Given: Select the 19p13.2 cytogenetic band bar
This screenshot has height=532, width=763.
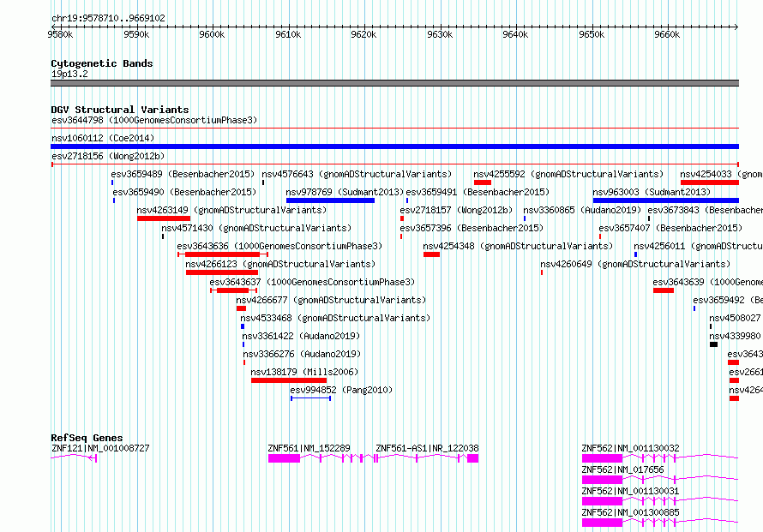Looking at the screenshot, I should [394, 83].
